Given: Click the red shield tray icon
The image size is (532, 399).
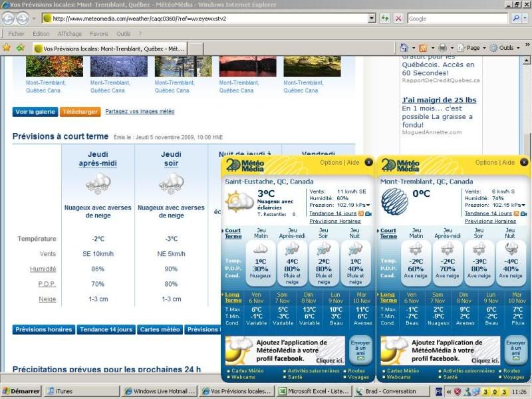Looking at the screenshot, I should point(458,392).
